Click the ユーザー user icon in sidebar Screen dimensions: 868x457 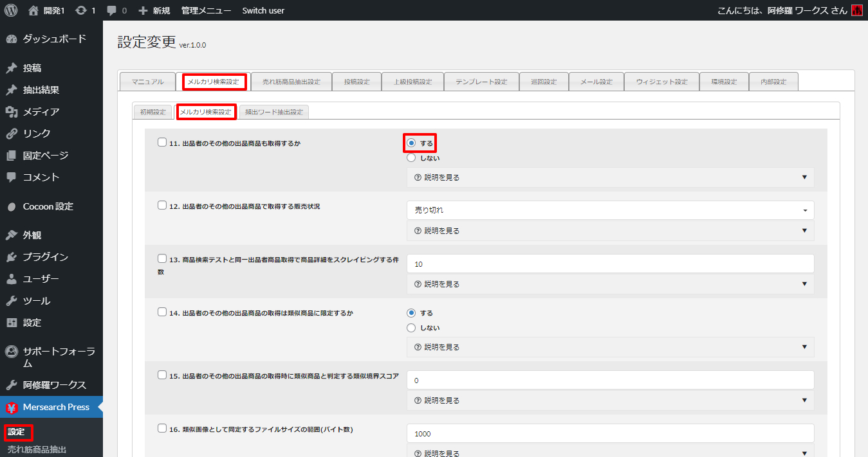(x=11, y=279)
